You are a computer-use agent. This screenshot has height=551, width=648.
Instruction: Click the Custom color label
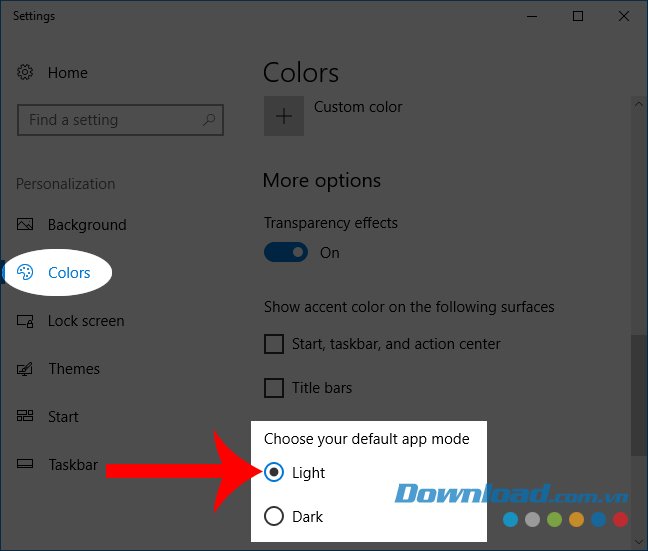pyautogui.click(x=358, y=107)
